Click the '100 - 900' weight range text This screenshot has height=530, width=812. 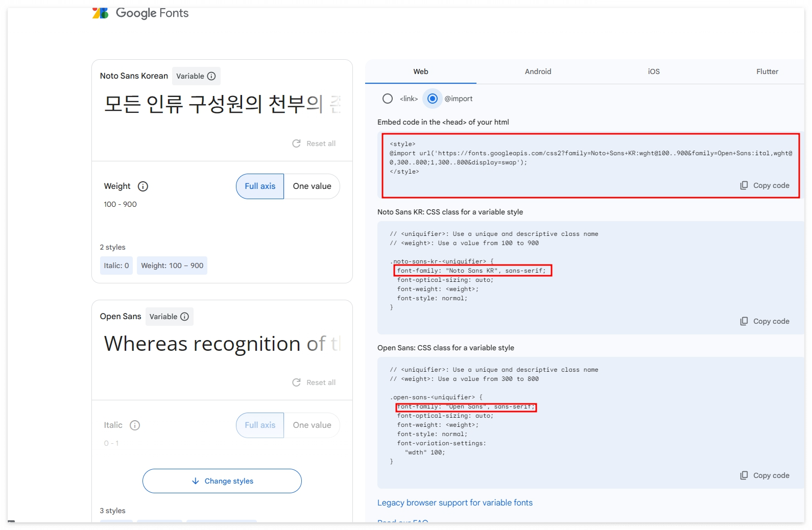pos(121,204)
